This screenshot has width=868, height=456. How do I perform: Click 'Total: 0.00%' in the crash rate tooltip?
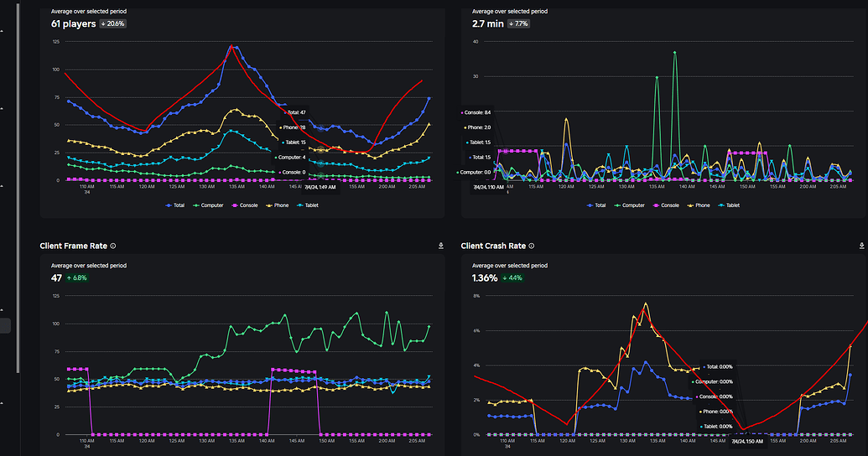[x=718, y=366]
